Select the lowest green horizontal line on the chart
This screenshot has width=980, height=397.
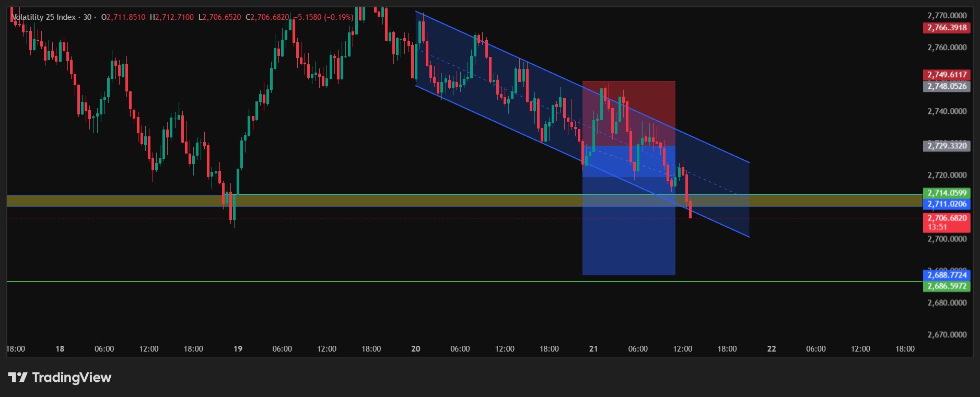tap(465, 282)
